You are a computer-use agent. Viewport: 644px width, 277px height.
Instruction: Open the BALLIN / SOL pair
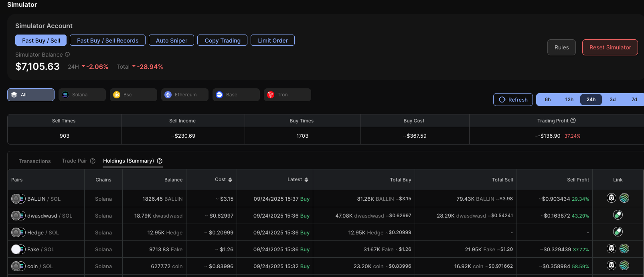tap(44, 199)
